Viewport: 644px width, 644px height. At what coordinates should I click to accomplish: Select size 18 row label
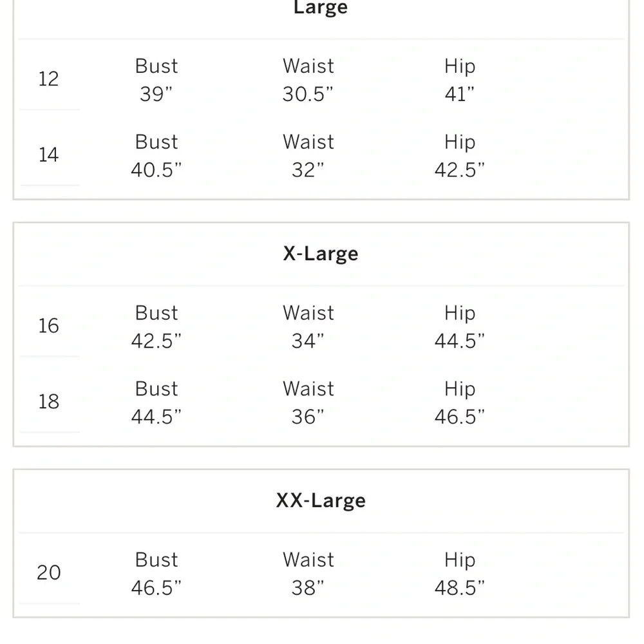coord(48,402)
